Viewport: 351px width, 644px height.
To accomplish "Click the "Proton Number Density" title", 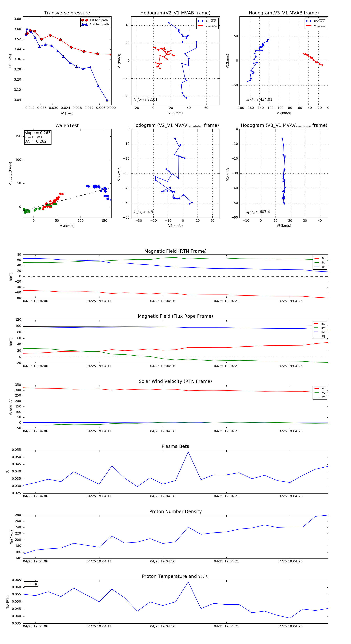I will pyautogui.click(x=175, y=511).
